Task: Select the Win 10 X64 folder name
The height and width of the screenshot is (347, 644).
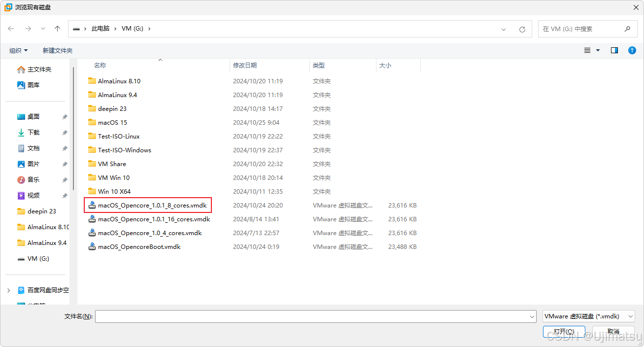Action: click(x=114, y=192)
